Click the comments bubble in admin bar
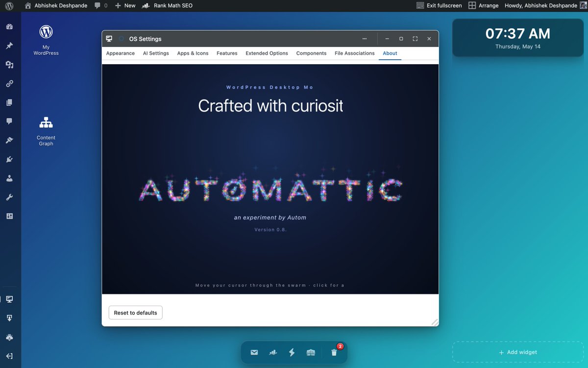588x368 pixels. (101, 5)
